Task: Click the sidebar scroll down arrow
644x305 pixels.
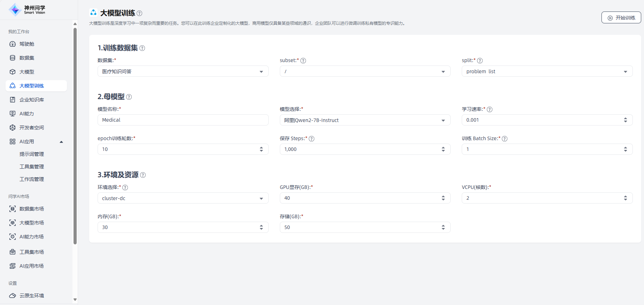Action: coord(75,300)
